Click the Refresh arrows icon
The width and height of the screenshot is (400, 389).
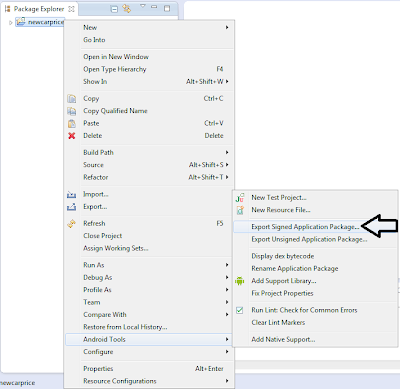[72, 224]
